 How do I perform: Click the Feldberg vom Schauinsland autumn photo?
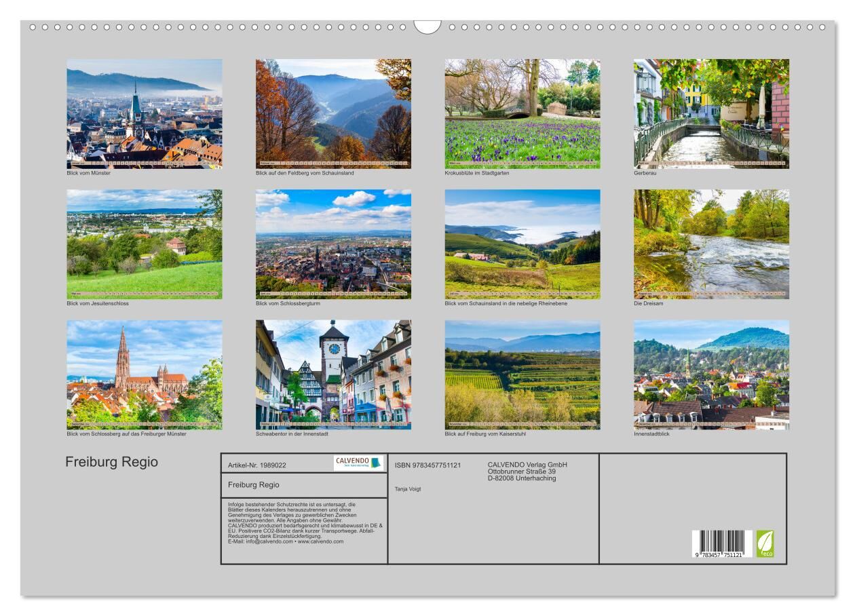pyautogui.click(x=333, y=113)
